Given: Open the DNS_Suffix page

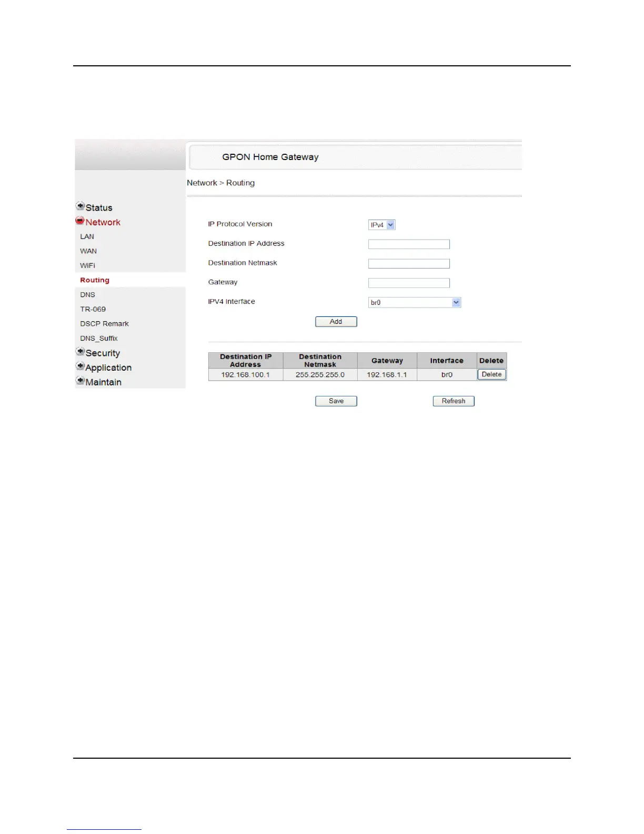Looking at the screenshot, I should pos(99,339).
